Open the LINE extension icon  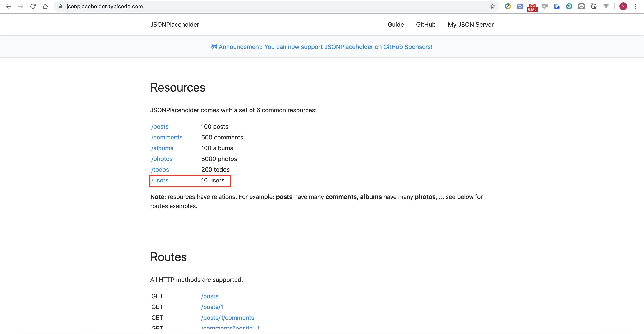coord(582,7)
